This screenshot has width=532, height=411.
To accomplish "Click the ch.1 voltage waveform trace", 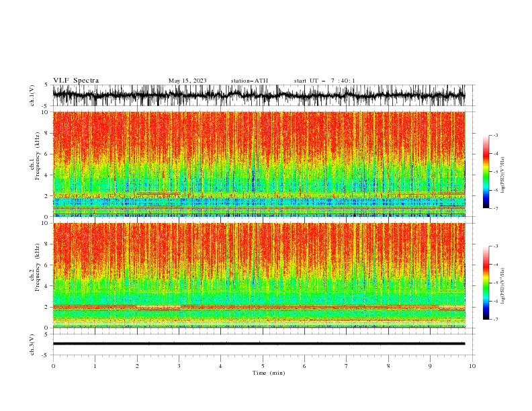I will [259, 95].
